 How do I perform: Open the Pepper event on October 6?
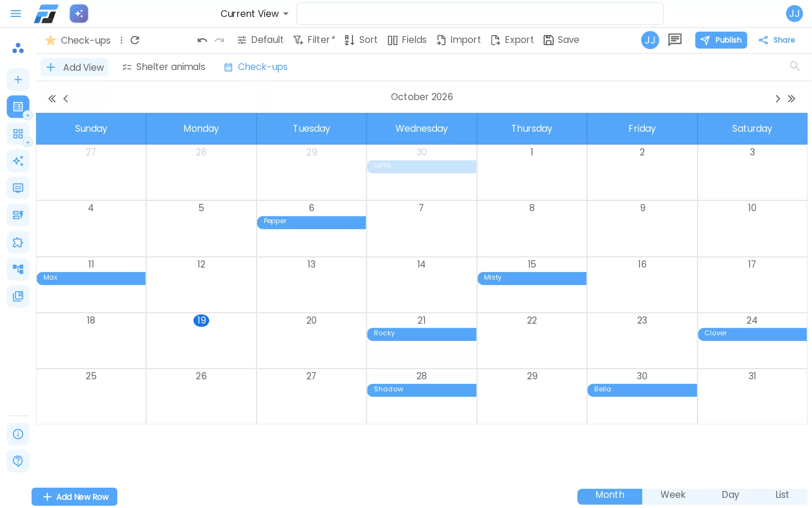click(x=311, y=222)
